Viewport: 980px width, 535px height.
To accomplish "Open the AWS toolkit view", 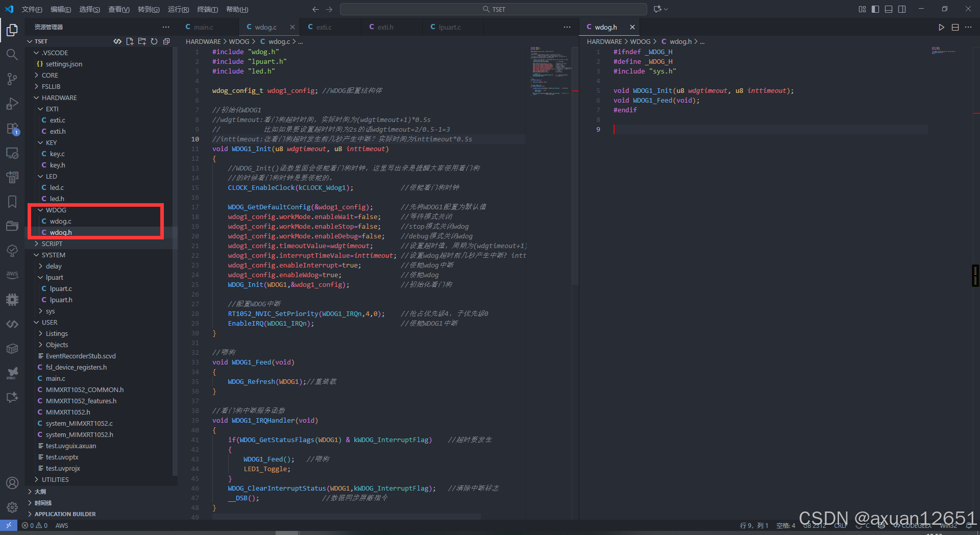I will 12,275.
